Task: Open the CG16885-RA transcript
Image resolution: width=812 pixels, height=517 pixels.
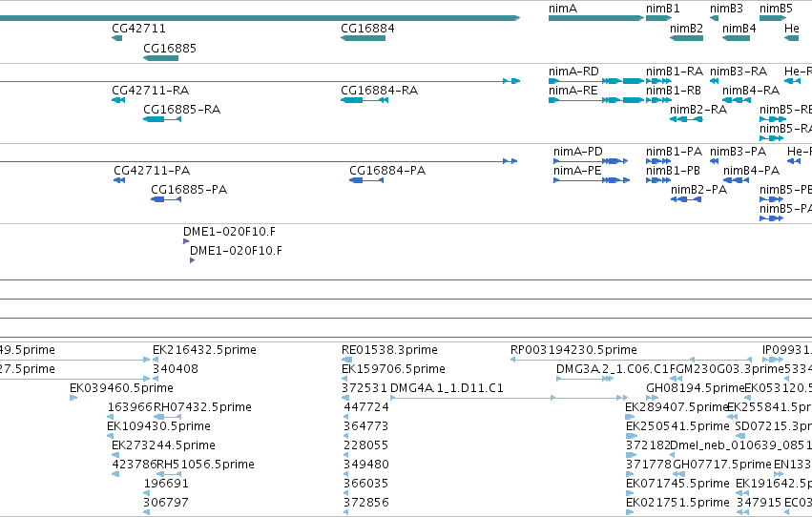Action: point(162,119)
